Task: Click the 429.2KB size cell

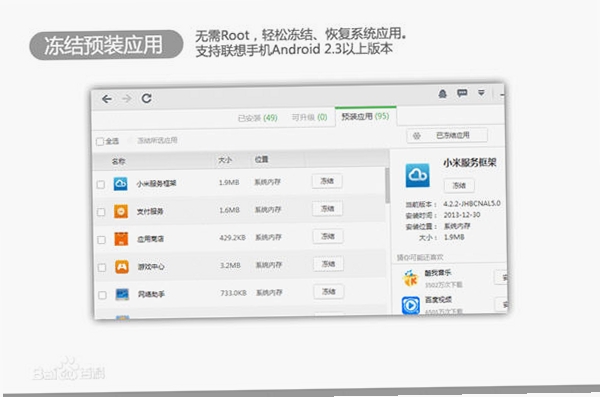Action: click(233, 238)
